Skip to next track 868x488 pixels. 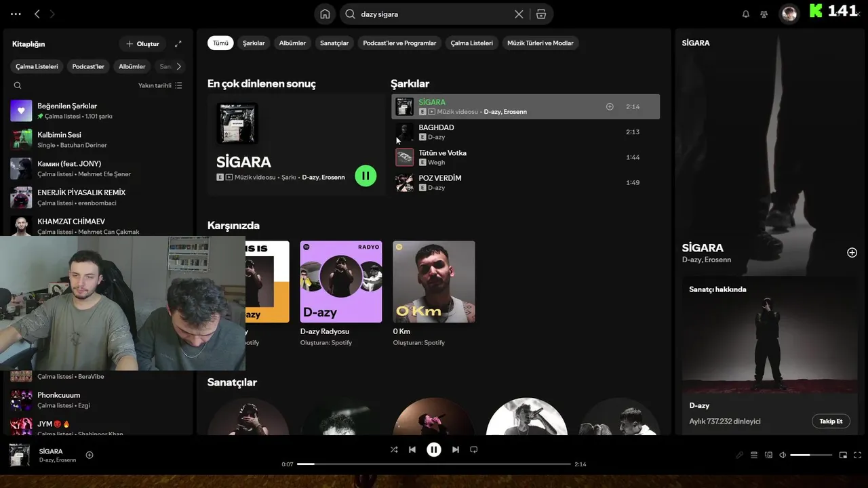(x=456, y=449)
